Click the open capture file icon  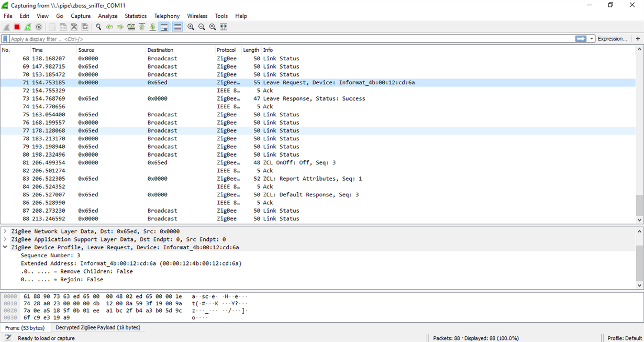(x=52, y=27)
